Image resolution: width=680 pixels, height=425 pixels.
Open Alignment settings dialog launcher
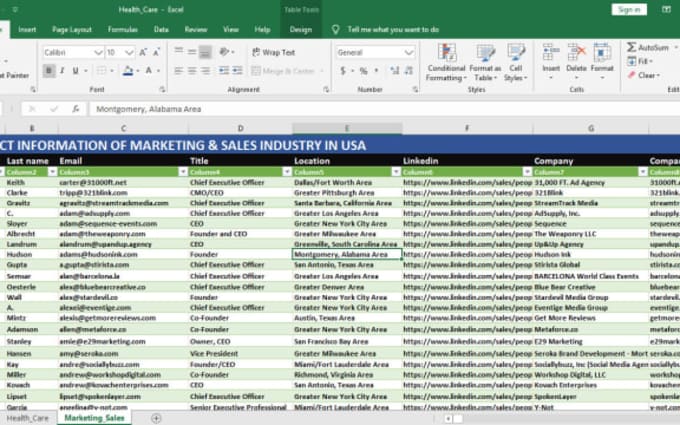coord(326,89)
